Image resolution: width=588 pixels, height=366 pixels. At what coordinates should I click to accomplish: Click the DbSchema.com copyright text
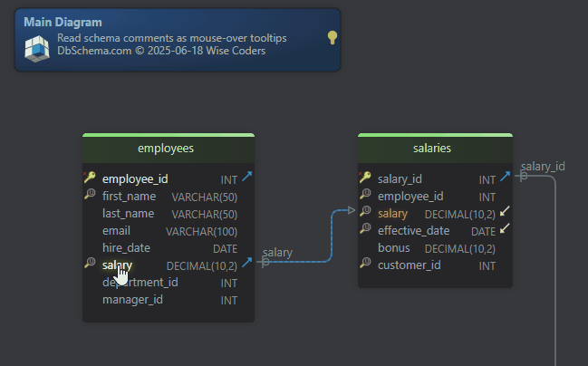pos(161,51)
